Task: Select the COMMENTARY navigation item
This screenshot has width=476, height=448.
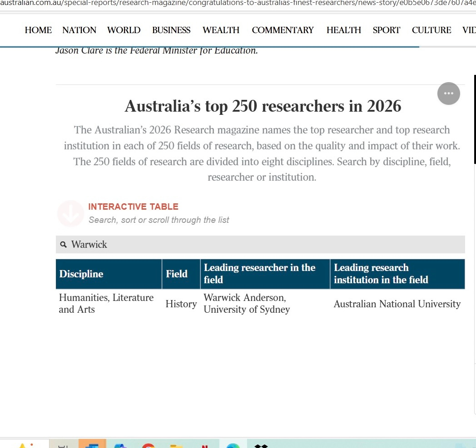Action: point(283,30)
